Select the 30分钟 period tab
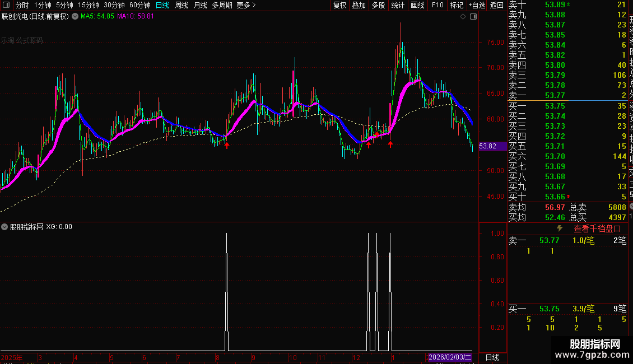Image resolution: width=633 pixels, height=364 pixels. (114, 5)
